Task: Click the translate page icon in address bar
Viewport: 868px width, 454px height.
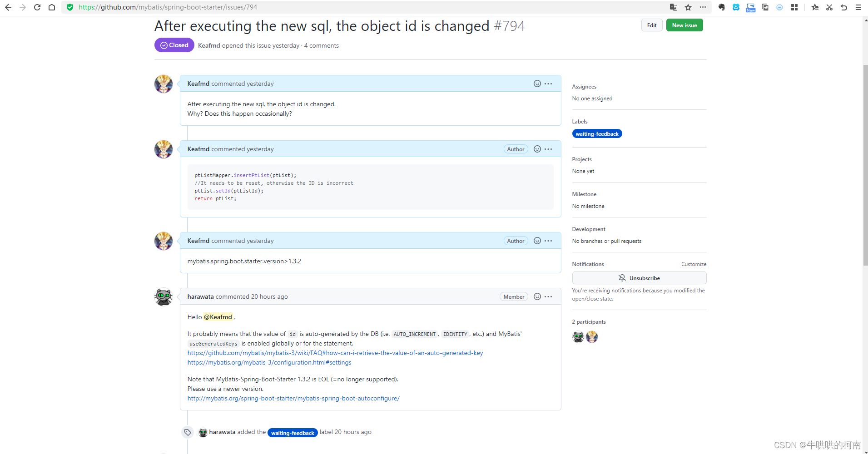Action: click(674, 7)
